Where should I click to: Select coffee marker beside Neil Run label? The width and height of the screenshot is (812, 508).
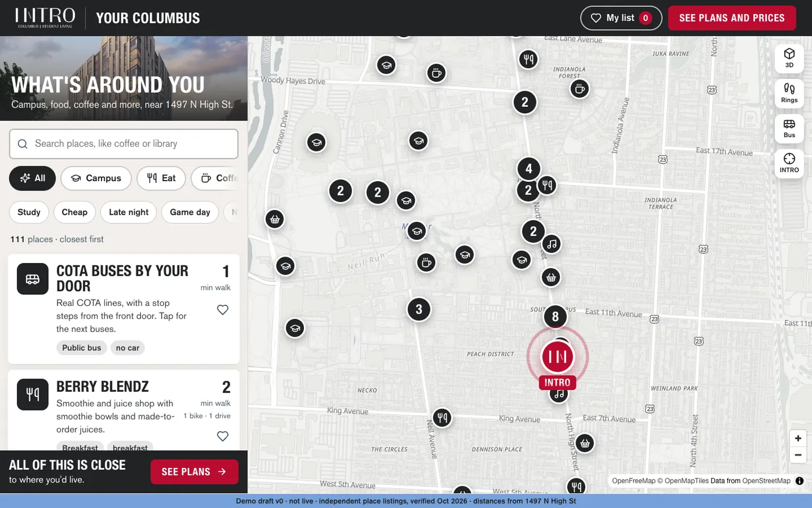[426, 262]
